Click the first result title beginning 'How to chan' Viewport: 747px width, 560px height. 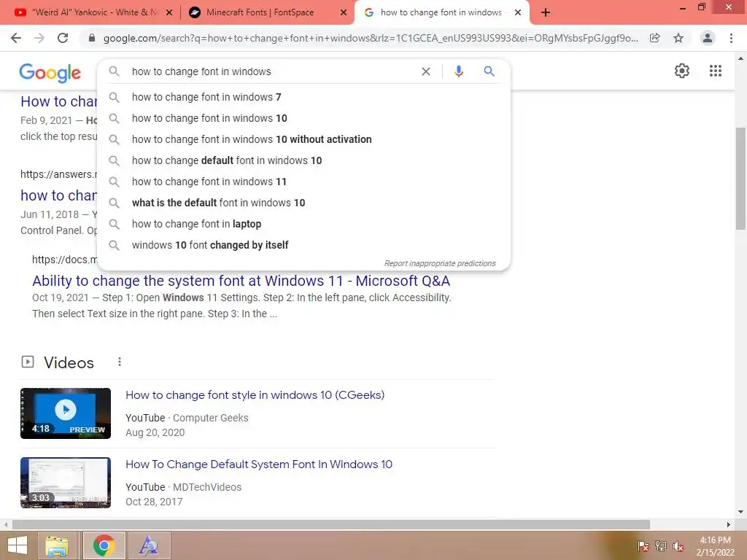[58, 101]
